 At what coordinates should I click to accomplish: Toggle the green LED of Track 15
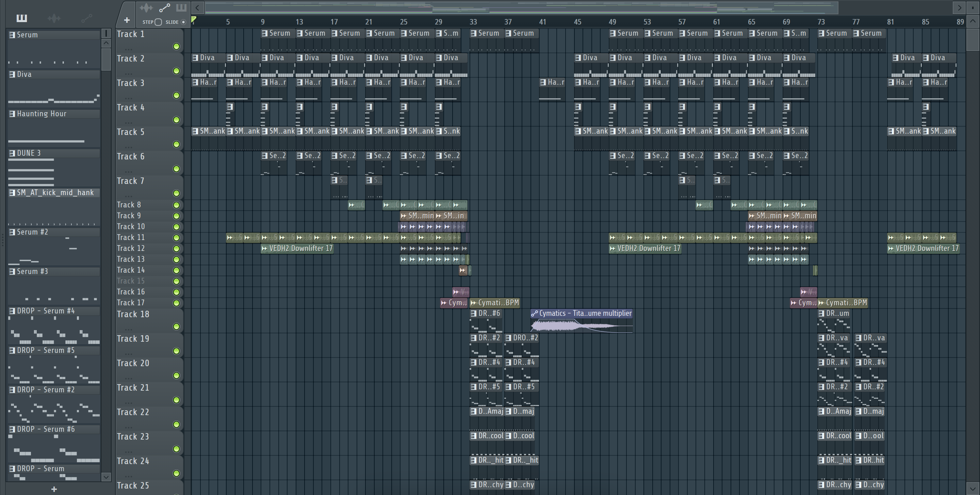[x=176, y=281]
